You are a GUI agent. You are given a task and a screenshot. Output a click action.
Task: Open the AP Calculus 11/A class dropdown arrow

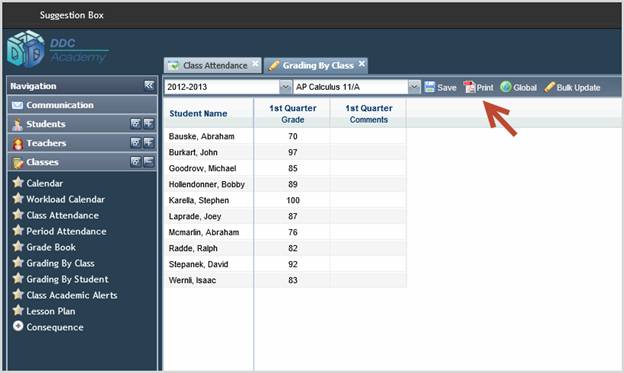[x=414, y=87]
